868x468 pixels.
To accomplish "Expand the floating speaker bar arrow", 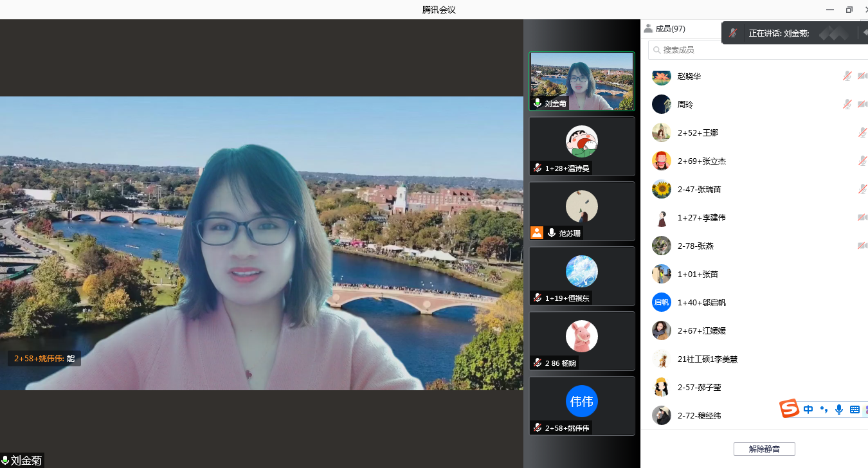I will (x=864, y=33).
